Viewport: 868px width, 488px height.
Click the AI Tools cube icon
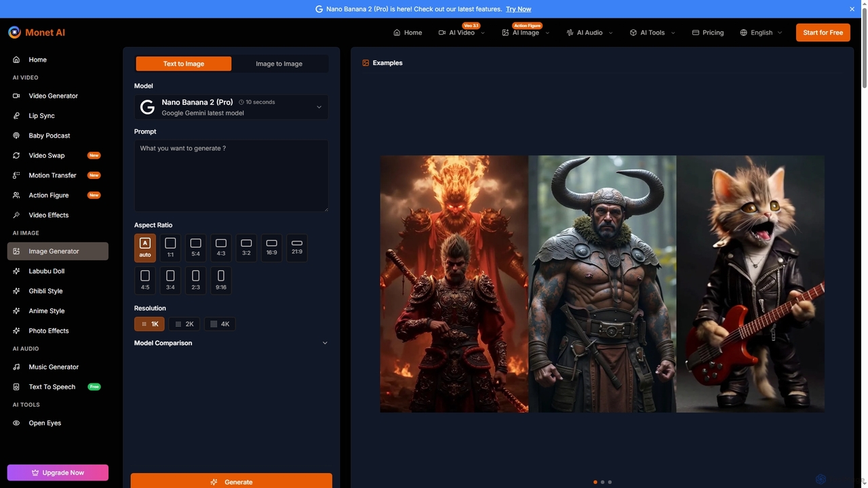point(633,33)
